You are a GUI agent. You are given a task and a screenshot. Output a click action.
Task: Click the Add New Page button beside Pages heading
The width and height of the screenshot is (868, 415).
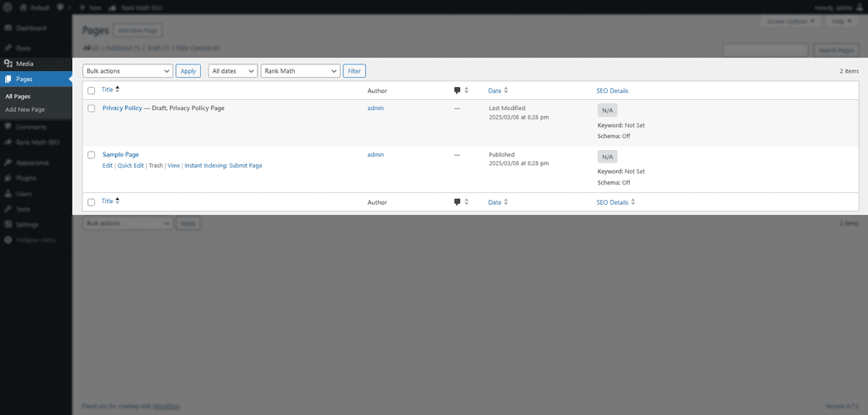tap(138, 30)
